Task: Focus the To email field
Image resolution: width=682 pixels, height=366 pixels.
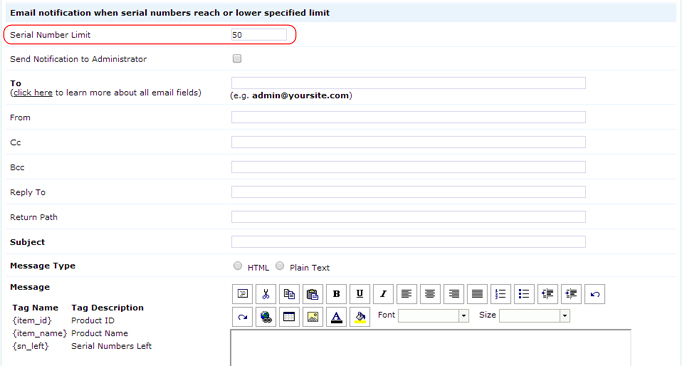Action: click(408, 83)
